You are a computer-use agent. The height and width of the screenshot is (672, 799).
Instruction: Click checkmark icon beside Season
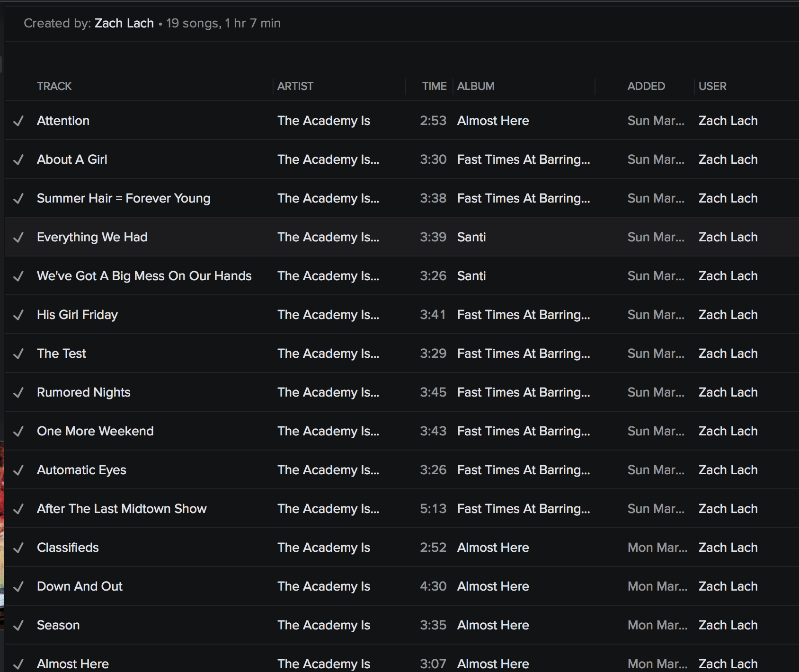18,626
